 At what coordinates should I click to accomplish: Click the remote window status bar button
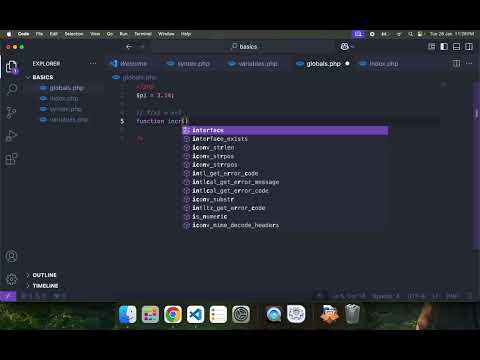point(8,296)
